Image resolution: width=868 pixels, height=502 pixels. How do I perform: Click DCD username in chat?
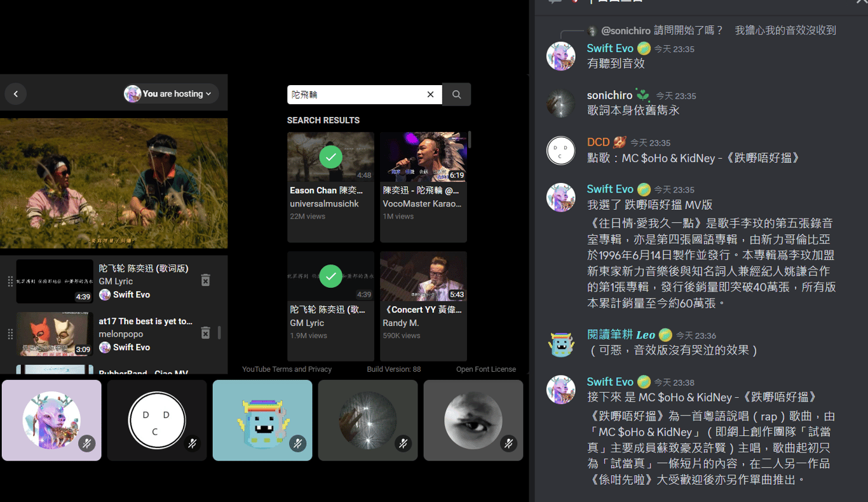coord(598,142)
